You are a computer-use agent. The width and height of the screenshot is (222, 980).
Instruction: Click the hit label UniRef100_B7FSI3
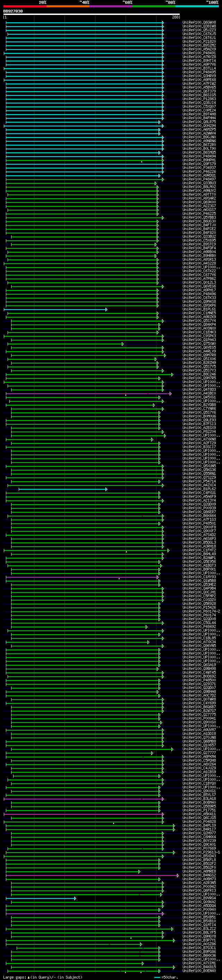pos(199,424)
